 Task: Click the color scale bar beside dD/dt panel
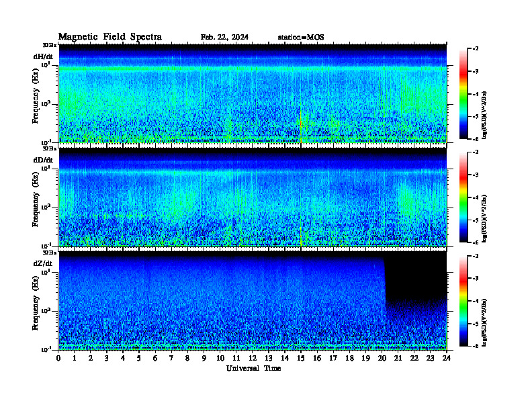tap(463, 197)
